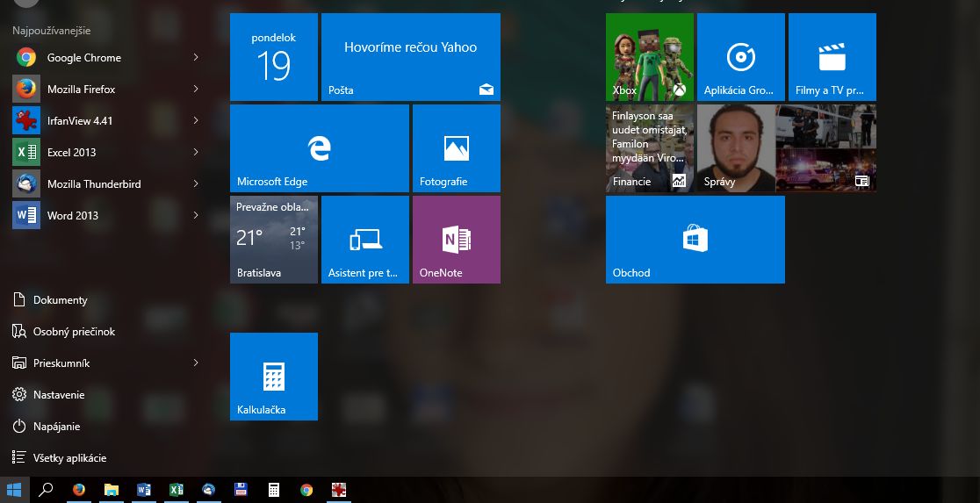This screenshot has height=503, width=980.
Task: Launch the Microsoft Edge tile
Action: pyautogui.click(x=320, y=148)
